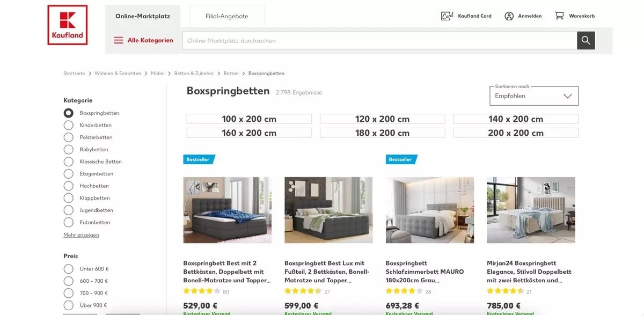This screenshot has width=644, height=315.
Task: Click the Online-Marktplatz durchsuchen search field
Action: 380,40
